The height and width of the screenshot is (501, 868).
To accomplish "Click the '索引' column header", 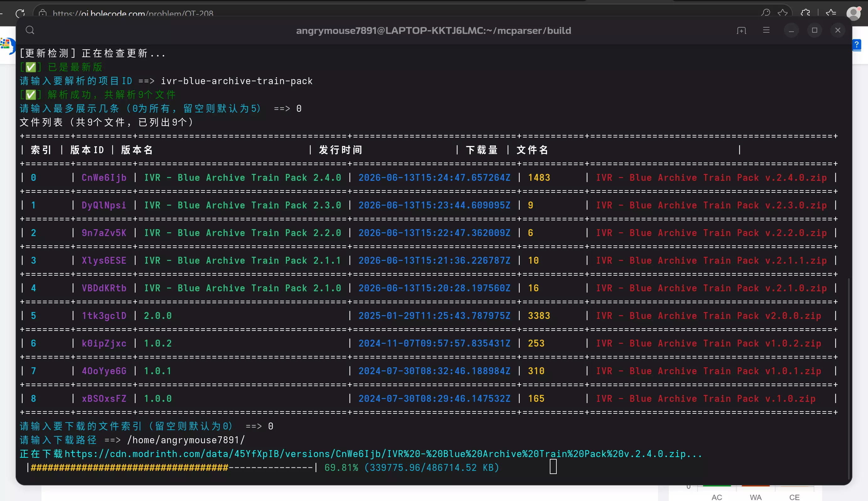I will coord(41,150).
